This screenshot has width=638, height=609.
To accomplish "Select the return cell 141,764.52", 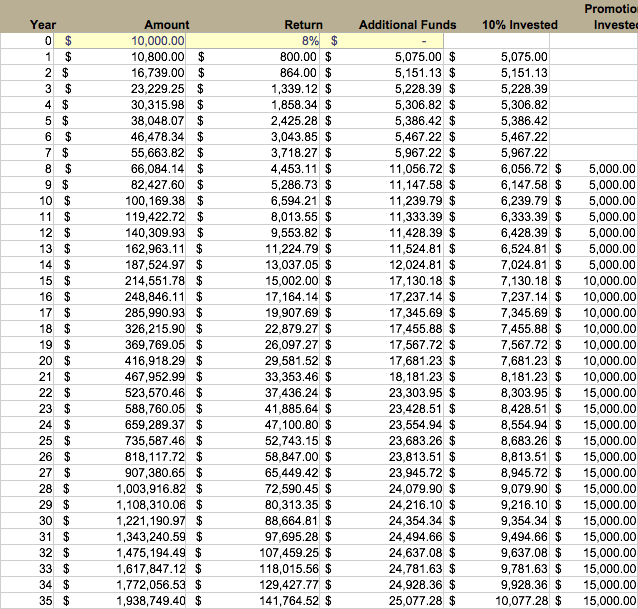I will coord(253,601).
